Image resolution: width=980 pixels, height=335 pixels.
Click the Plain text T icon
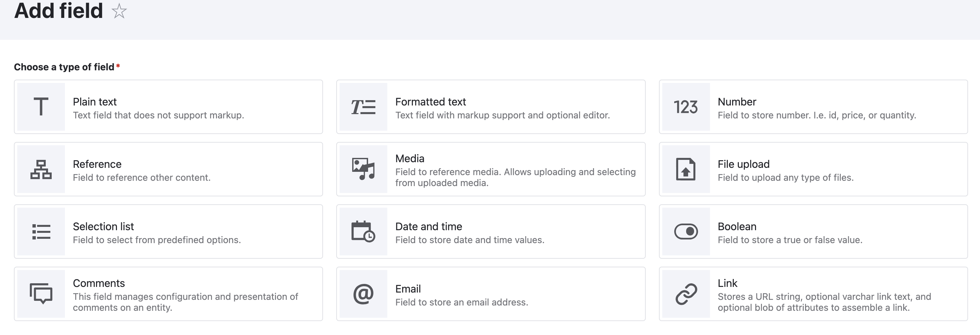[x=41, y=106]
